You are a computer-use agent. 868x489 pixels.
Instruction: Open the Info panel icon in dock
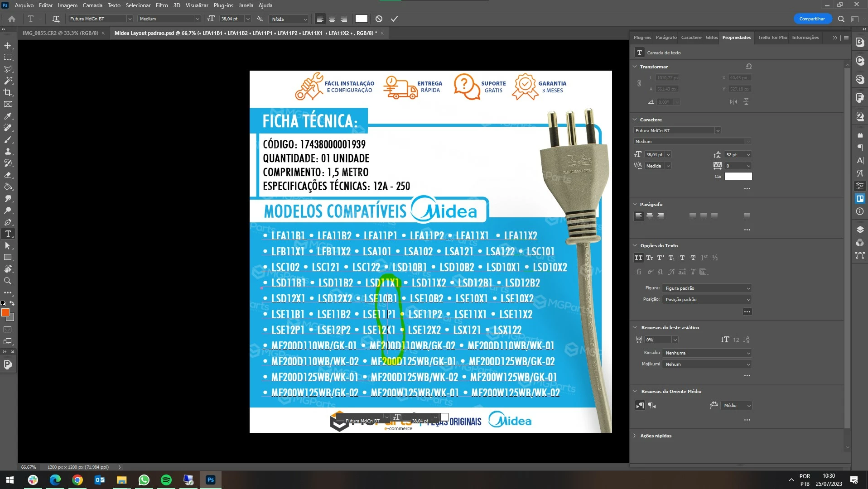point(859,211)
